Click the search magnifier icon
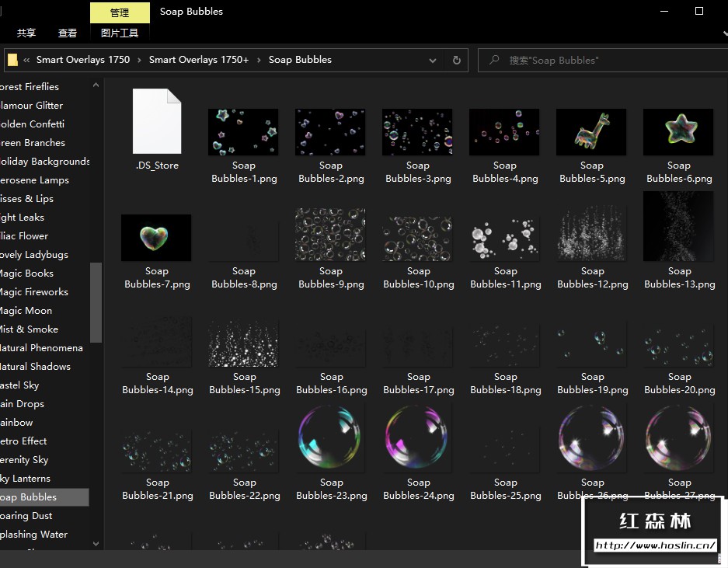Screen dimensions: 728x568 pos(494,60)
